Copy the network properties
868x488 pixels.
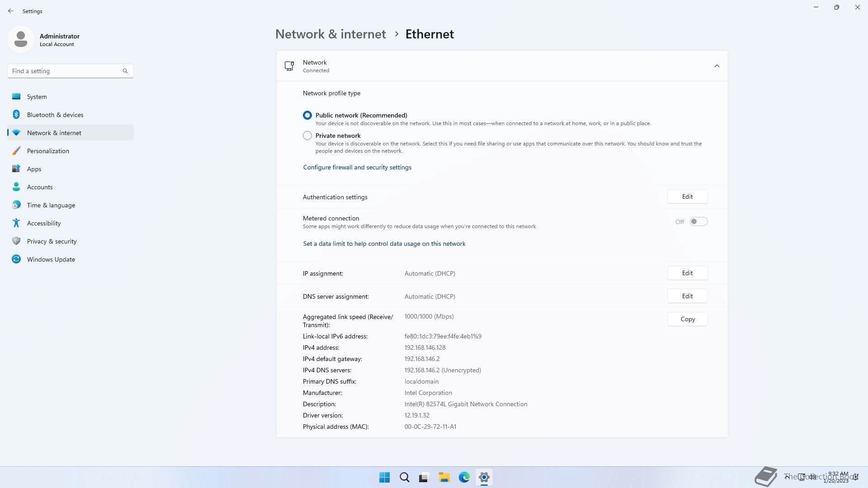click(x=687, y=319)
